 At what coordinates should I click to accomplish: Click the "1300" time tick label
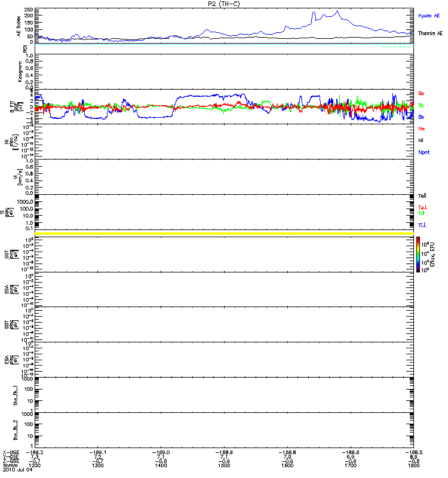(97, 465)
